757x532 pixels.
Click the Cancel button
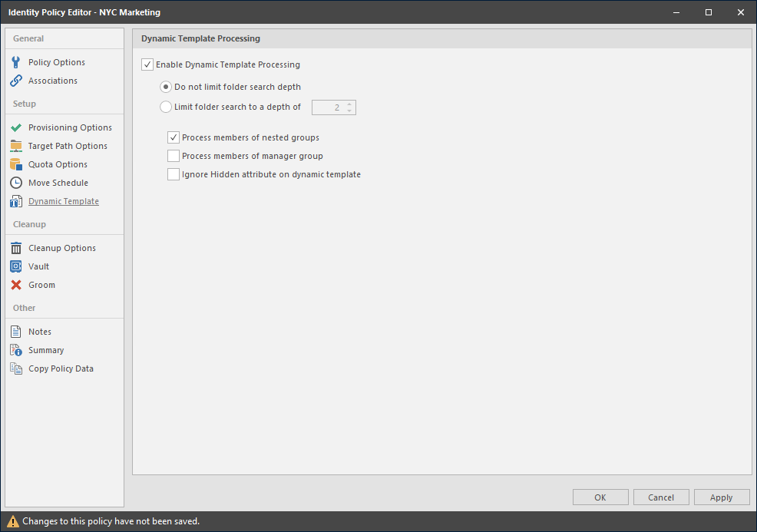[x=661, y=497]
